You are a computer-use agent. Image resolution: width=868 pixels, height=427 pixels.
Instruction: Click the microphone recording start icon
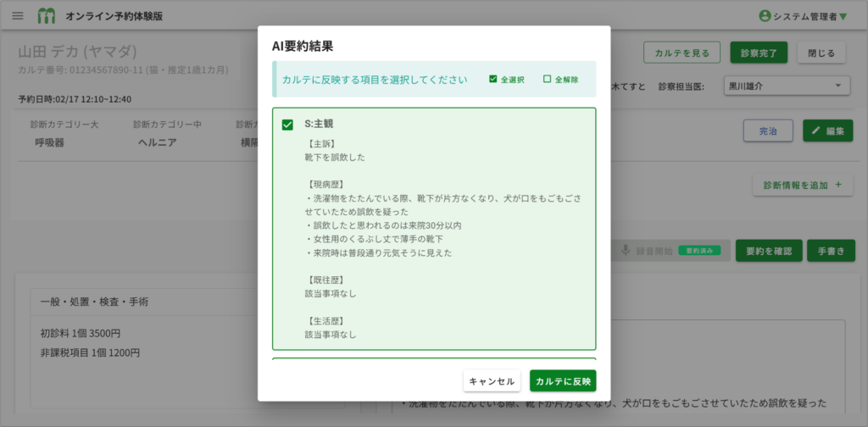point(626,251)
